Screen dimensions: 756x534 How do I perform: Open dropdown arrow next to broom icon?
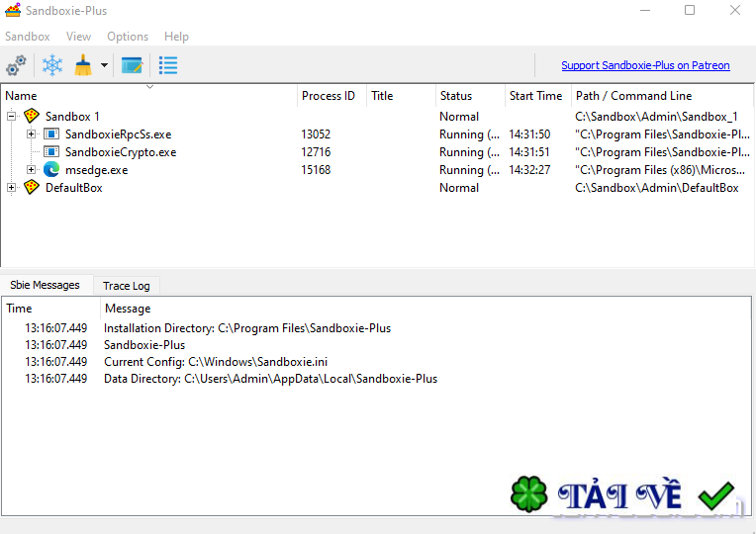click(x=104, y=65)
